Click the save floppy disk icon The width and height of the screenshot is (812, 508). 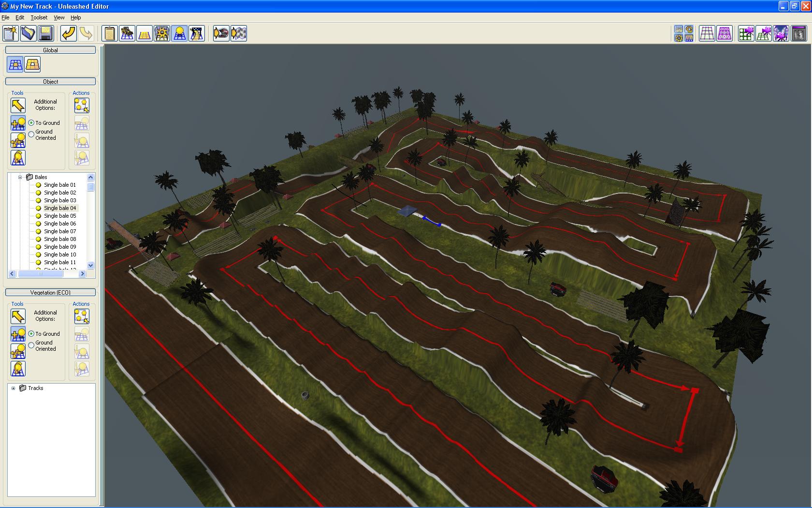tap(46, 33)
